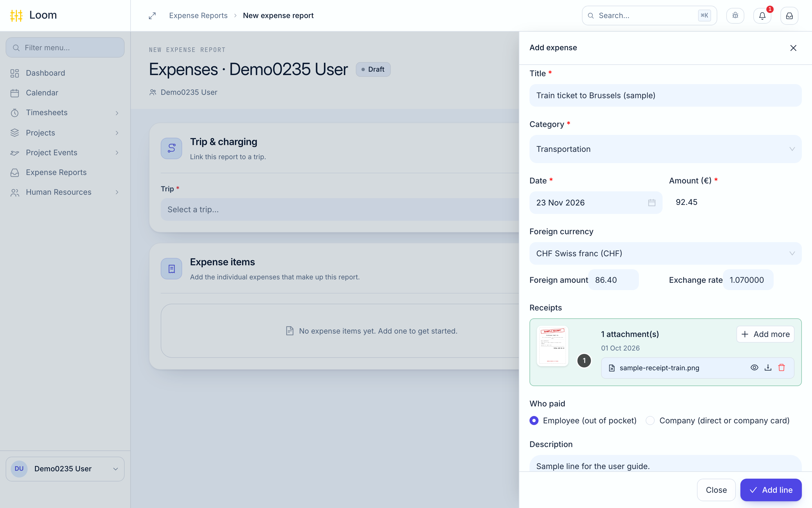Expand the Projects menu

(65, 133)
